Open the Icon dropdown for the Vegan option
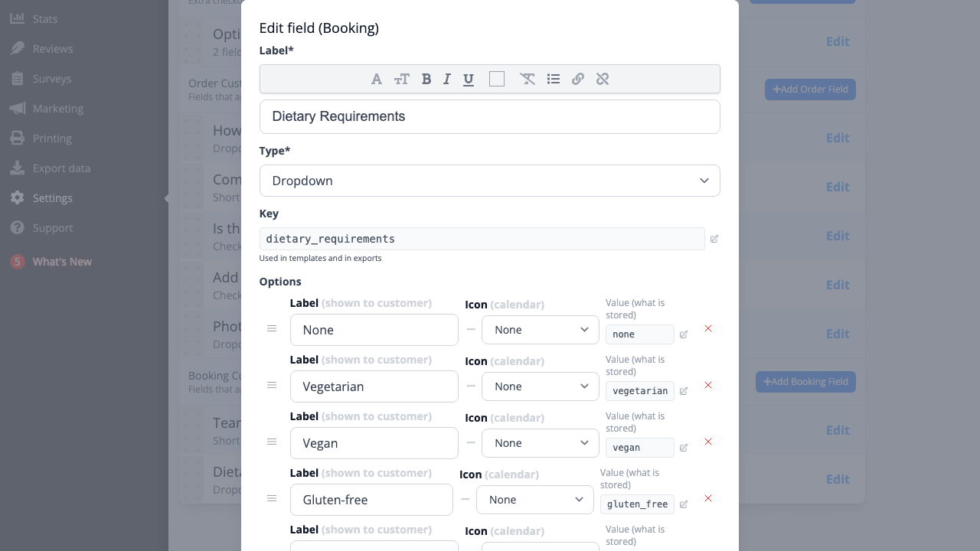Image resolution: width=980 pixels, height=551 pixels. coord(541,443)
